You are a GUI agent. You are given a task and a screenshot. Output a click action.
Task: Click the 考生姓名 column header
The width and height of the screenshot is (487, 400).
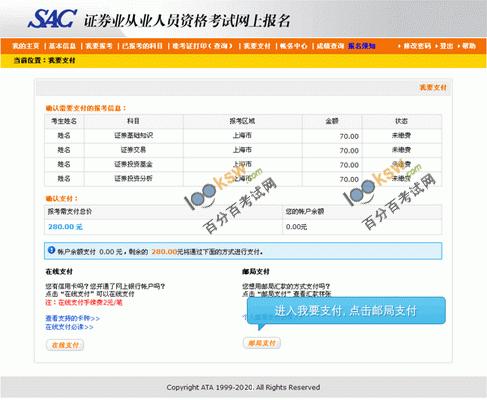pyautogui.click(x=64, y=121)
